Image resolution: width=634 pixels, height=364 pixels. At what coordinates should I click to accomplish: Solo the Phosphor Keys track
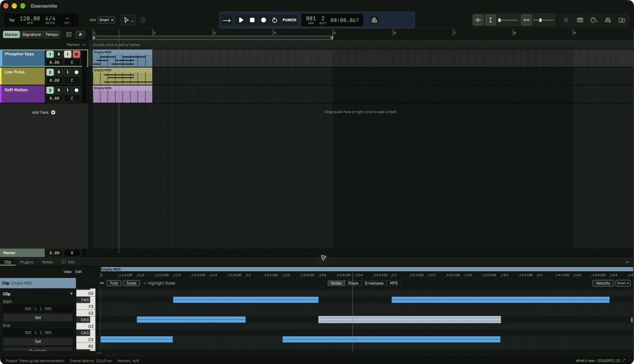tap(59, 55)
